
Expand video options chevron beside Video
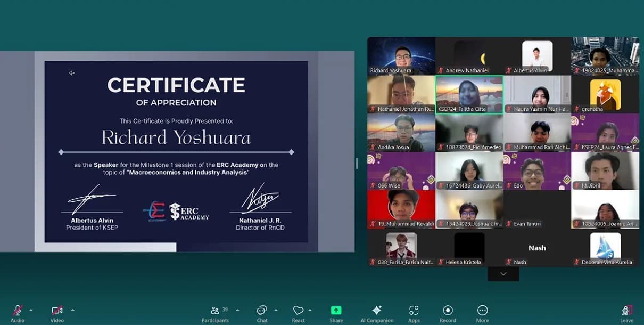click(x=72, y=310)
